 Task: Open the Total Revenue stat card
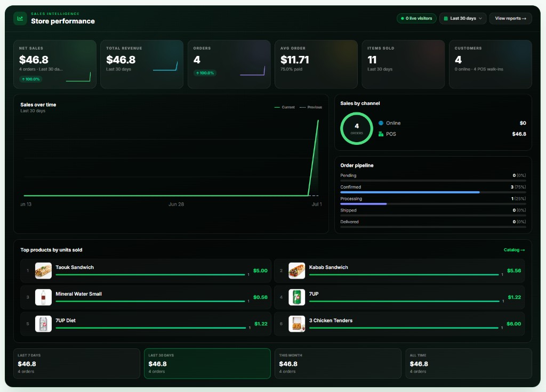tap(142, 64)
